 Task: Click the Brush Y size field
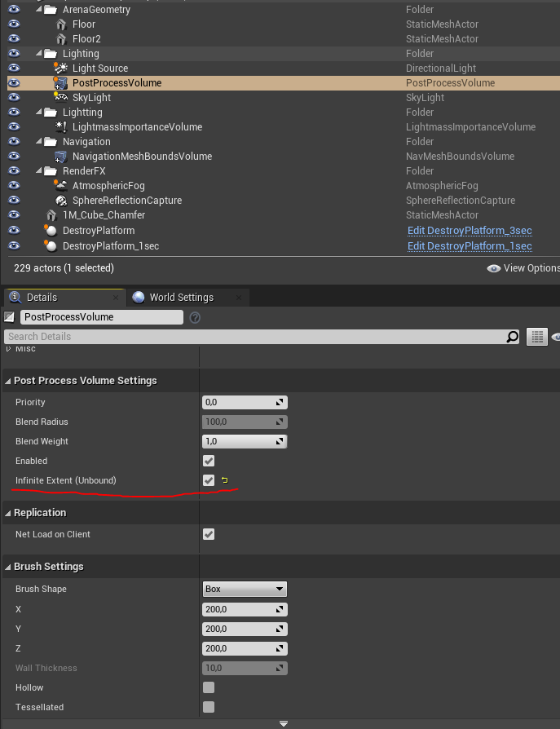coord(245,629)
